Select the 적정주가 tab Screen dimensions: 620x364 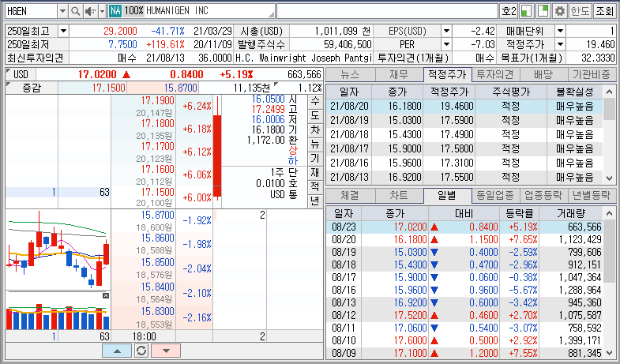tap(447, 74)
